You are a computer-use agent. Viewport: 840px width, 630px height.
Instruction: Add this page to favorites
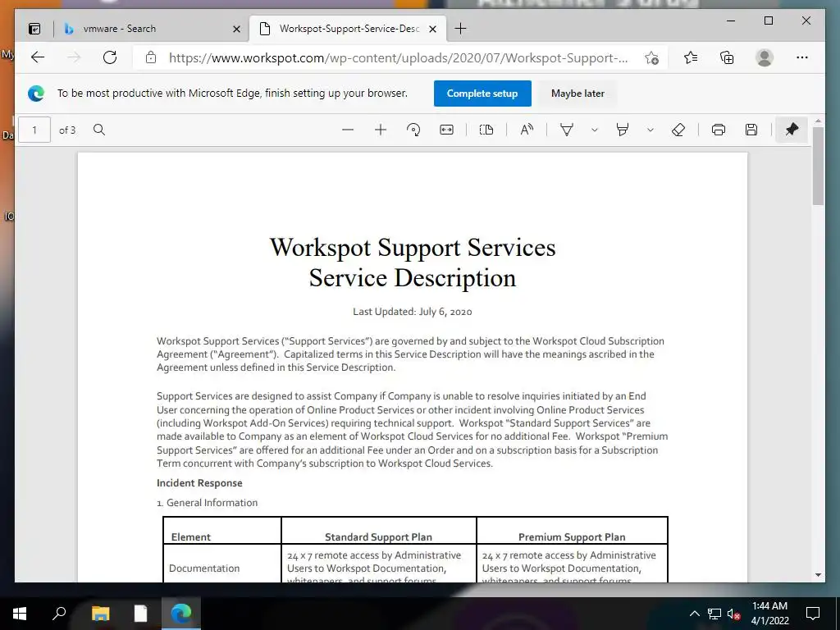tap(651, 58)
